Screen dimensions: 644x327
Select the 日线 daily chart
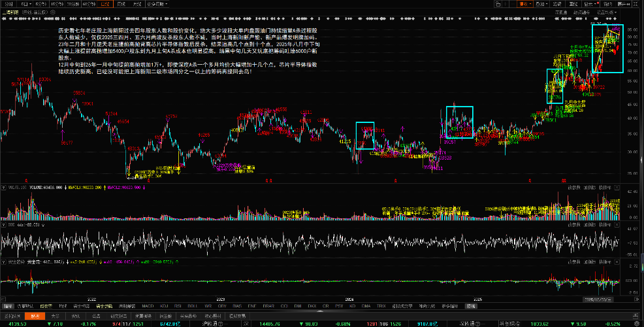[105, 4]
